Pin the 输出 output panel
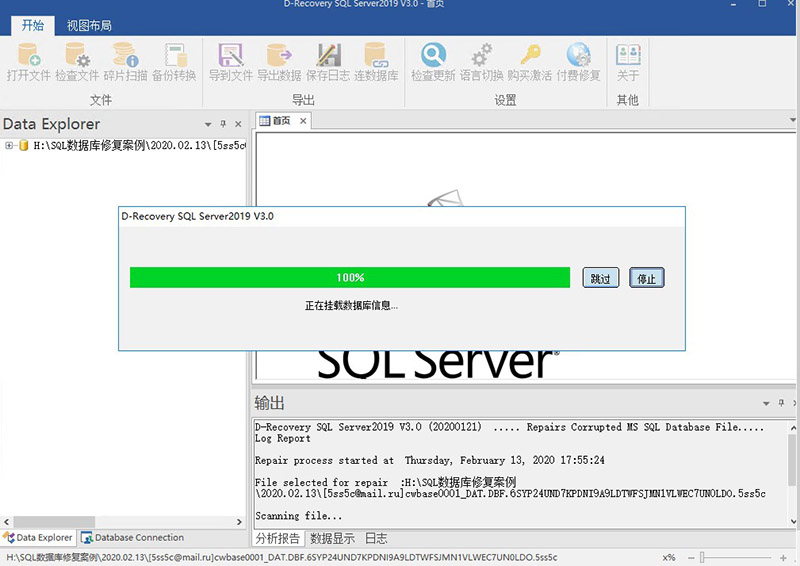800x566 pixels. tap(781, 403)
